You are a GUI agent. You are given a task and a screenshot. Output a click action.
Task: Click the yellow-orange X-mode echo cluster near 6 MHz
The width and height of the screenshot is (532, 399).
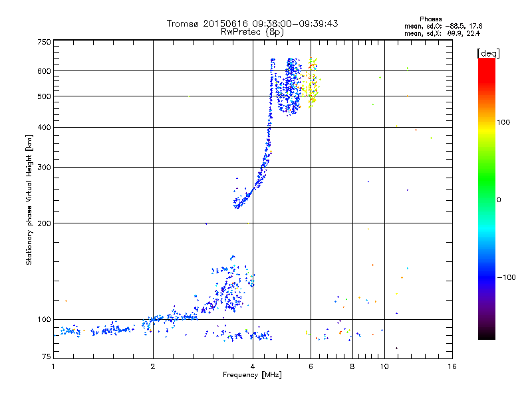click(x=311, y=82)
